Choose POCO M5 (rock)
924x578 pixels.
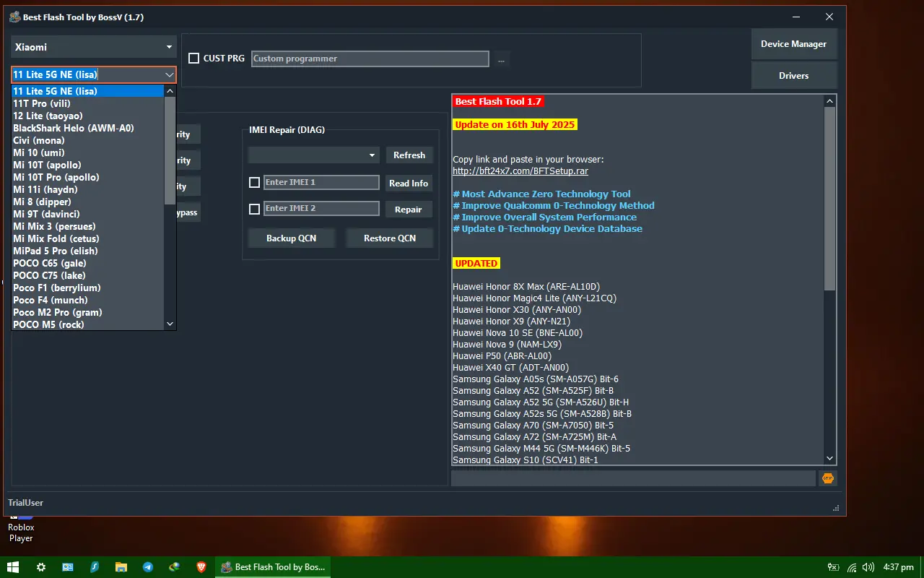[x=88, y=324]
